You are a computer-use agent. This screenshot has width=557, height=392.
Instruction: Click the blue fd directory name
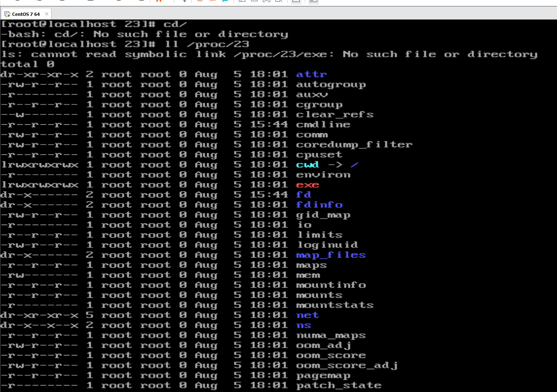pos(303,195)
